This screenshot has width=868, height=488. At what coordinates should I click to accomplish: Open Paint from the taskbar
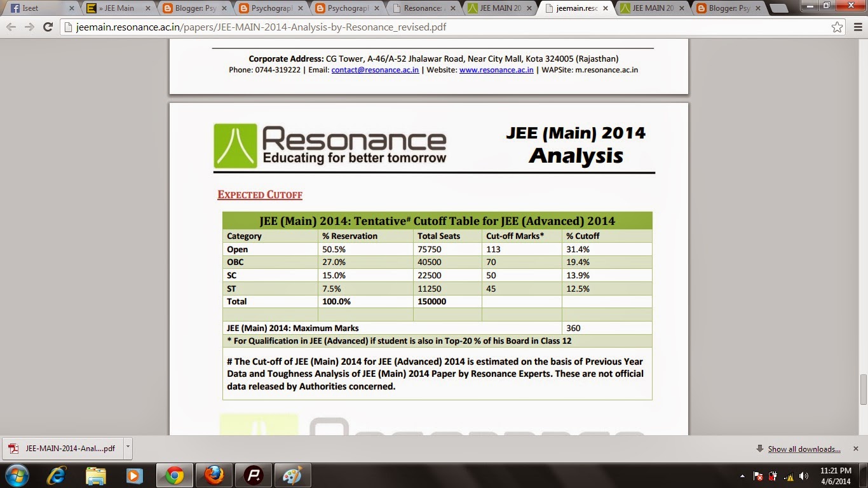[292, 475]
